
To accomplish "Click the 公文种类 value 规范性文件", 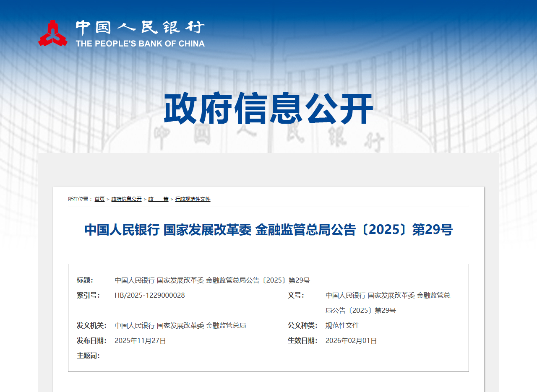I will coord(342,325).
